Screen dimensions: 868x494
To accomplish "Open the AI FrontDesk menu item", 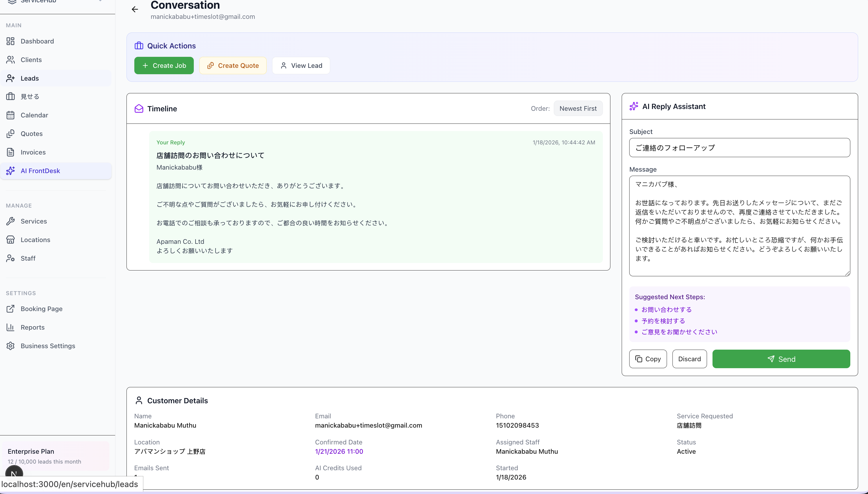I will [x=40, y=171].
